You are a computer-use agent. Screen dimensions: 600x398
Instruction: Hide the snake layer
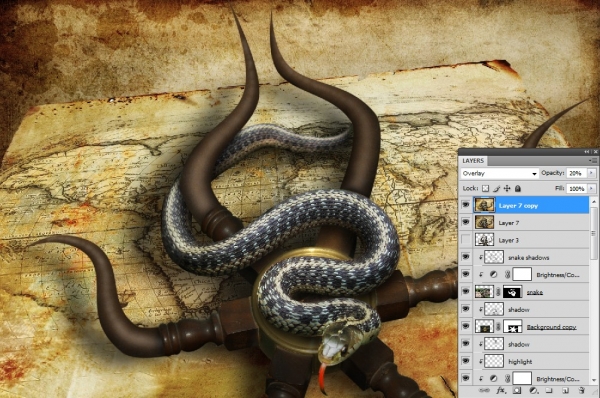465,292
